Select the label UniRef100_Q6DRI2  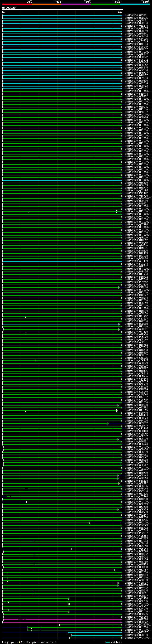136,97
